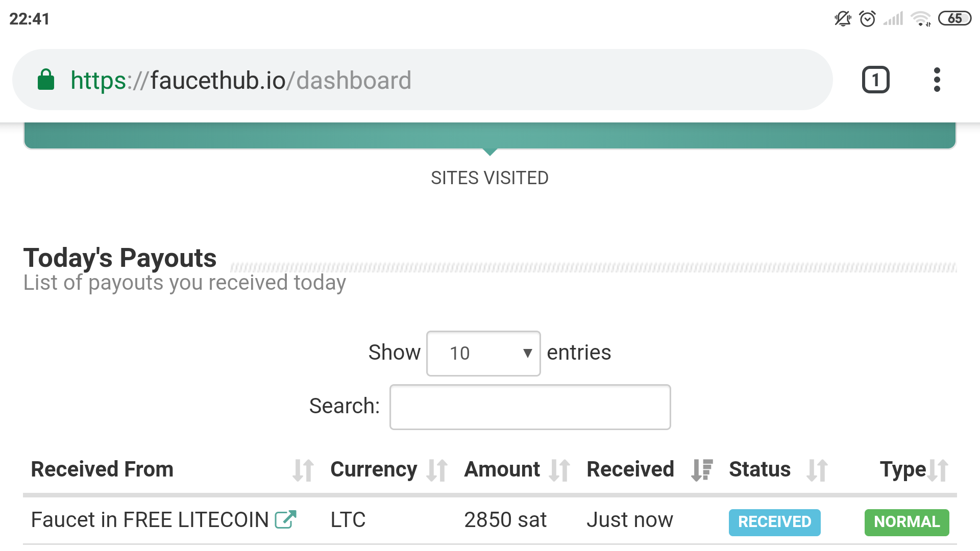Toggle the Received column sort order
Image resolution: width=980 pixels, height=551 pixels.
coord(702,470)
